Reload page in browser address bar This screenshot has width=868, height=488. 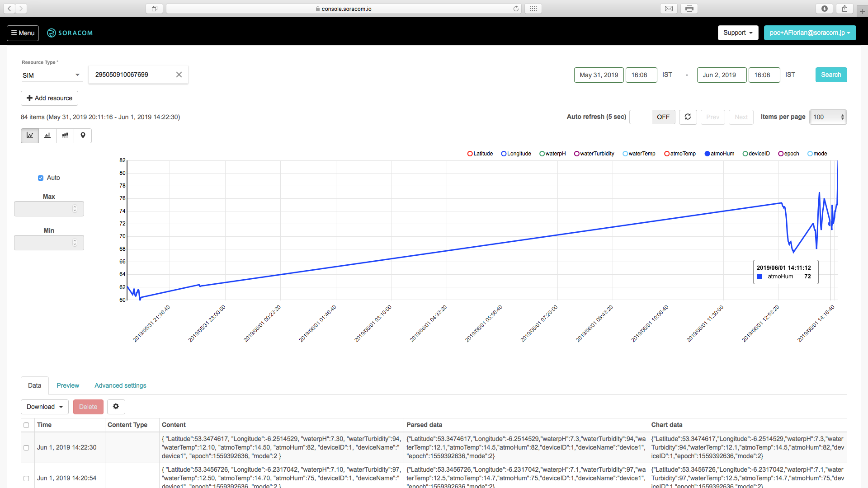point(516,9)
